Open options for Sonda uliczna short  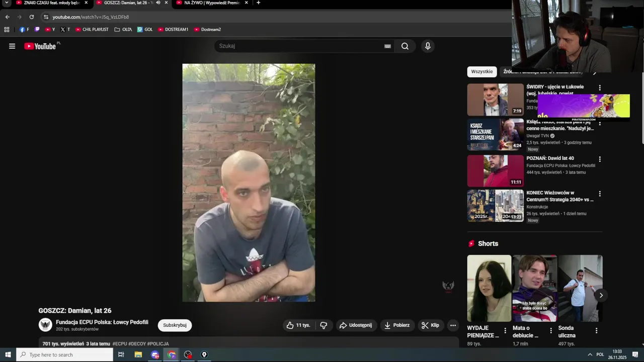tap(596, 331)
